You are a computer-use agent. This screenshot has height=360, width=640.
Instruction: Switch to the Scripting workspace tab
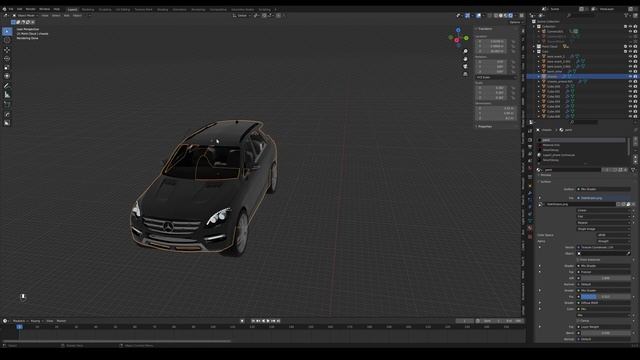(264, 9)
